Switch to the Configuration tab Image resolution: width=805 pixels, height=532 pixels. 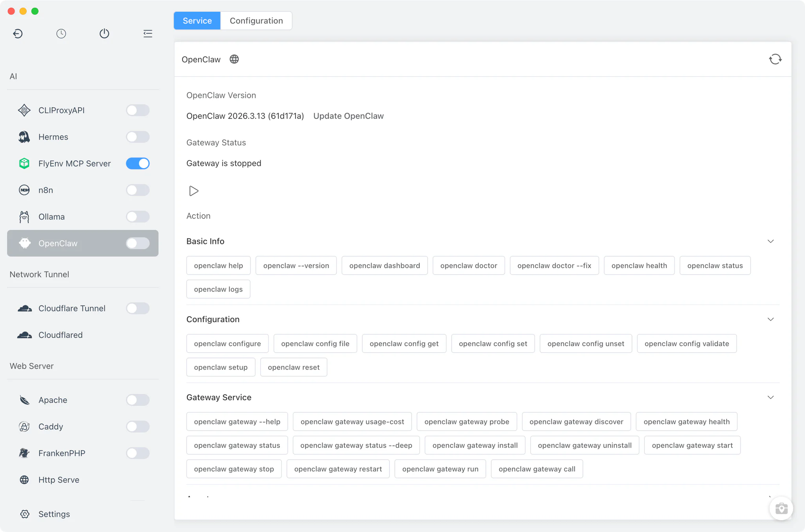(x=256, y=20)
